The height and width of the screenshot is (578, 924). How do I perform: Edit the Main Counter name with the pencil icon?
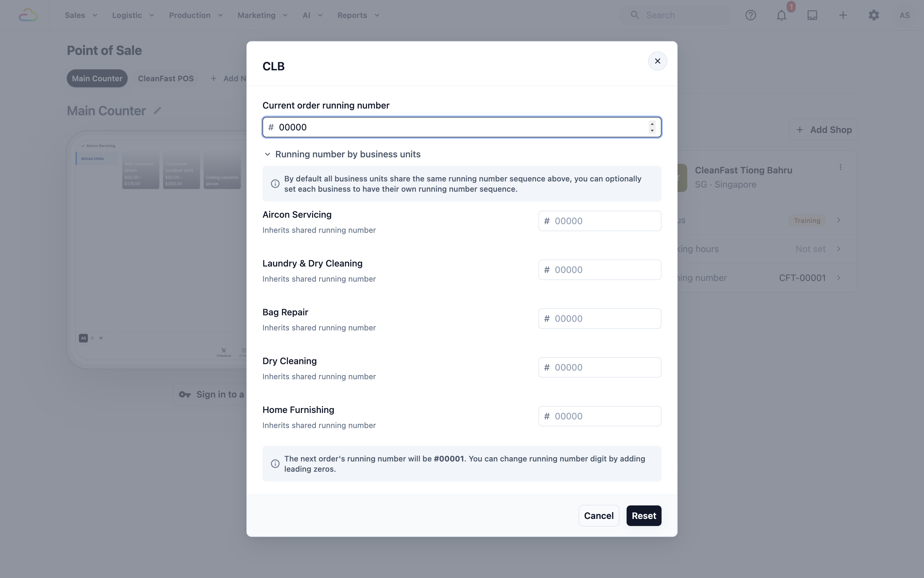coord(157,111)
